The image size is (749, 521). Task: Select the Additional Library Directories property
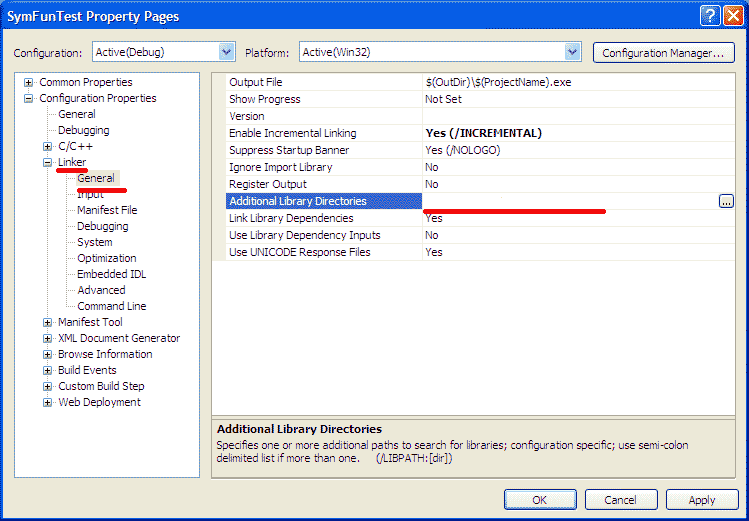pyautogui.click(x=323, y=201)
